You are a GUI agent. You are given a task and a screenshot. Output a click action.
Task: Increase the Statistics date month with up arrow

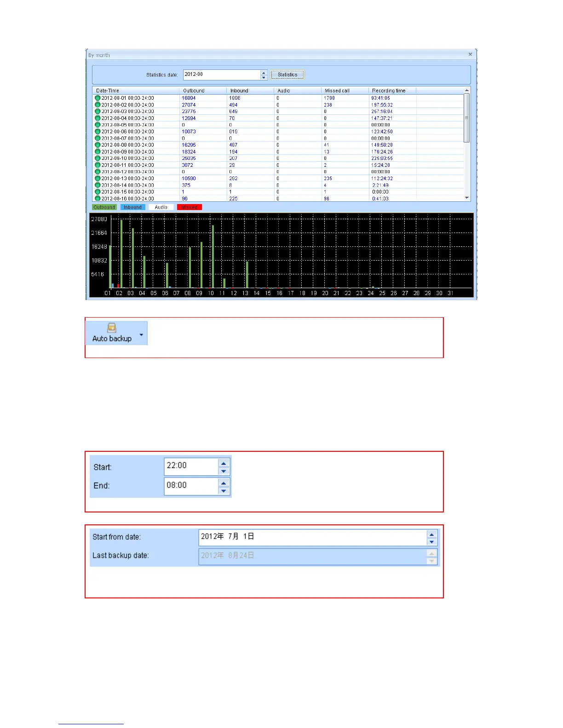pos(264,72)
